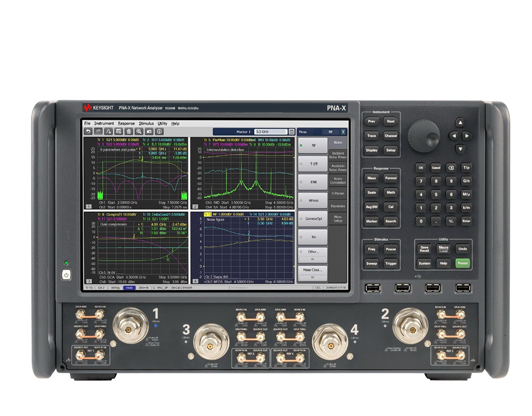Click the camera screenshot toolbar icon
532x416 pixels.
point(149,131)
